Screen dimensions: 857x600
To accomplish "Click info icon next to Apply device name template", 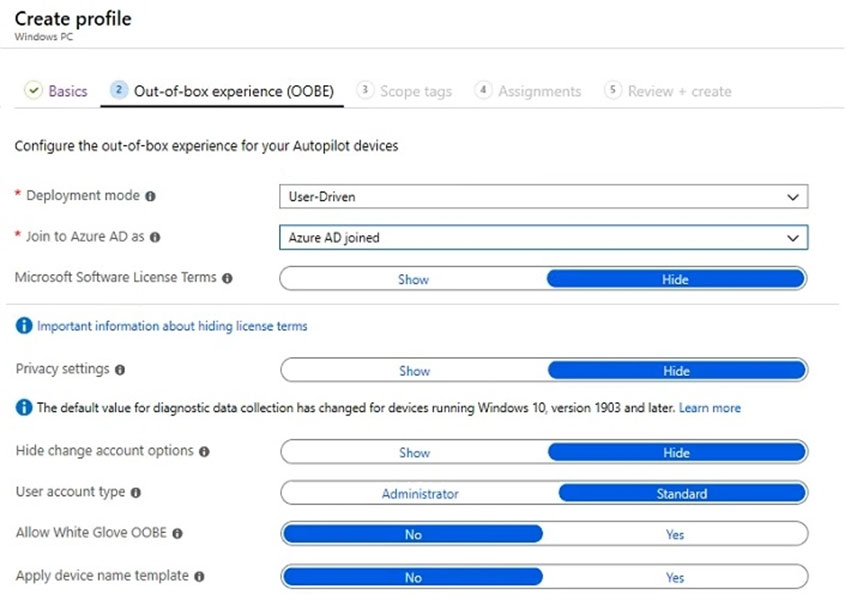I will coord(199,577).
